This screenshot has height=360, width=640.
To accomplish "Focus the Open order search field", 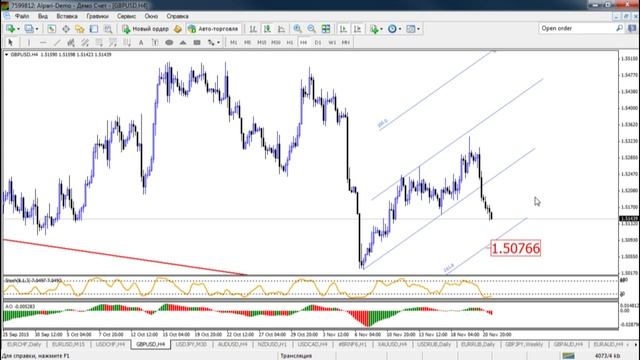I will 577,28.
